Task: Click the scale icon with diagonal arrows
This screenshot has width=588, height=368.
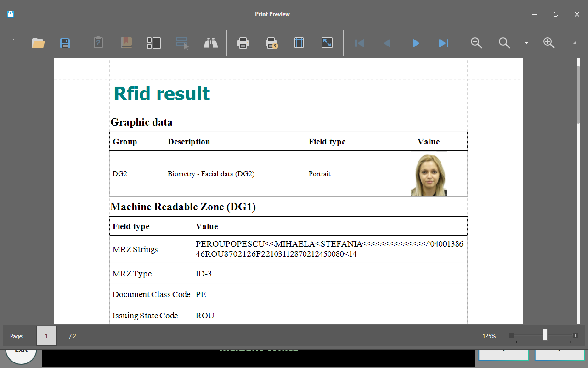Action: (x=327, y=43)
